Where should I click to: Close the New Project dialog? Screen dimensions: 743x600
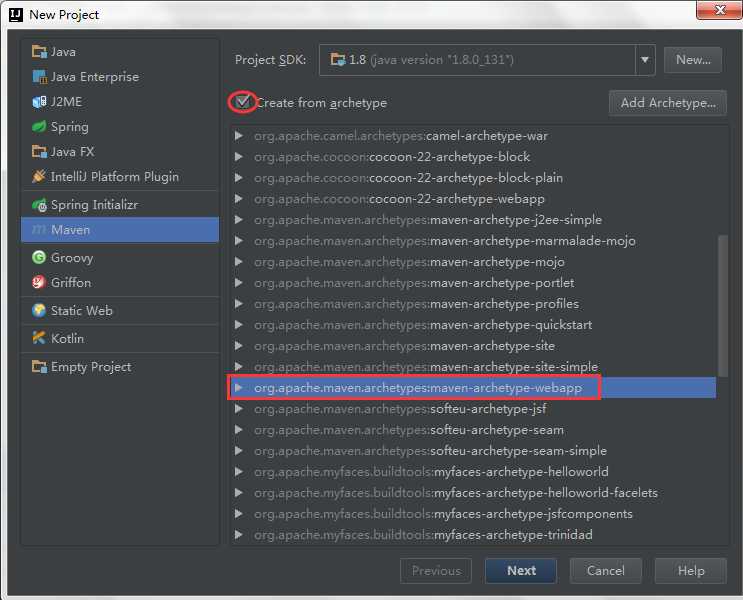(720, 9)
